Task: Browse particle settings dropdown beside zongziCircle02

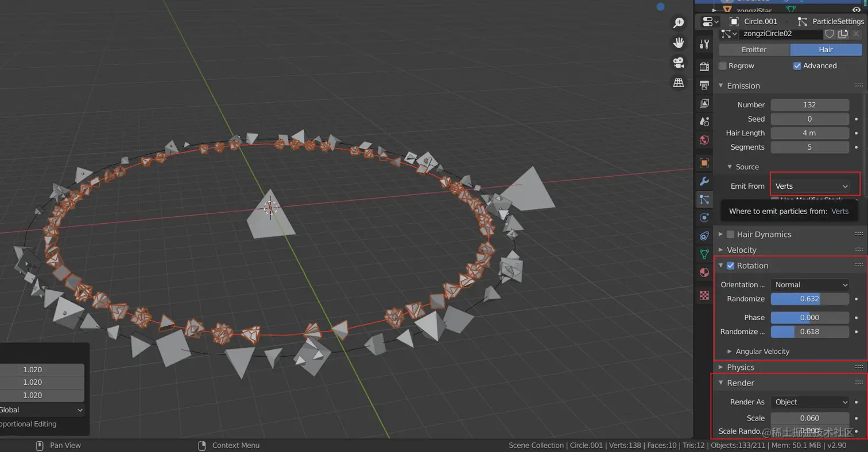Action: coord(729,34)
